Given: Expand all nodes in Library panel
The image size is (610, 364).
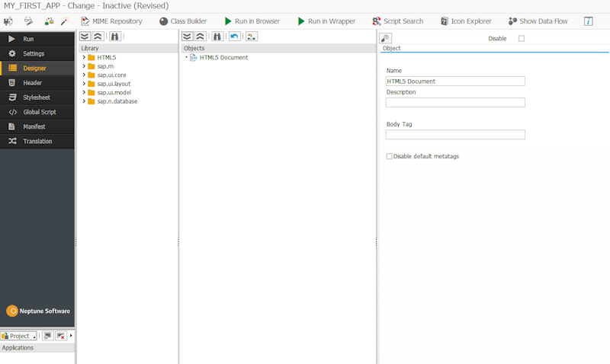Looking at the screenshot, I should (85, 37).
